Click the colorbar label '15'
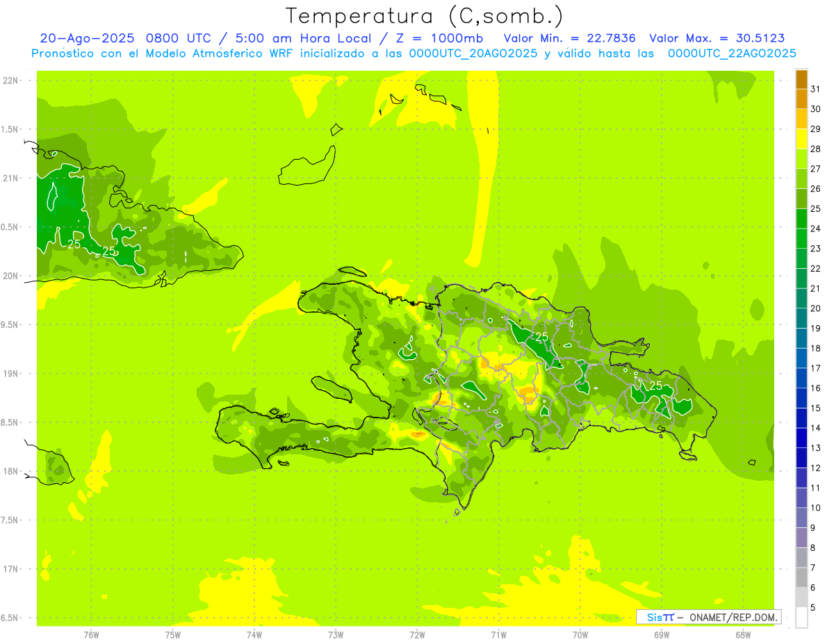This screenshot has height=644, width=834. coord(816,408)
